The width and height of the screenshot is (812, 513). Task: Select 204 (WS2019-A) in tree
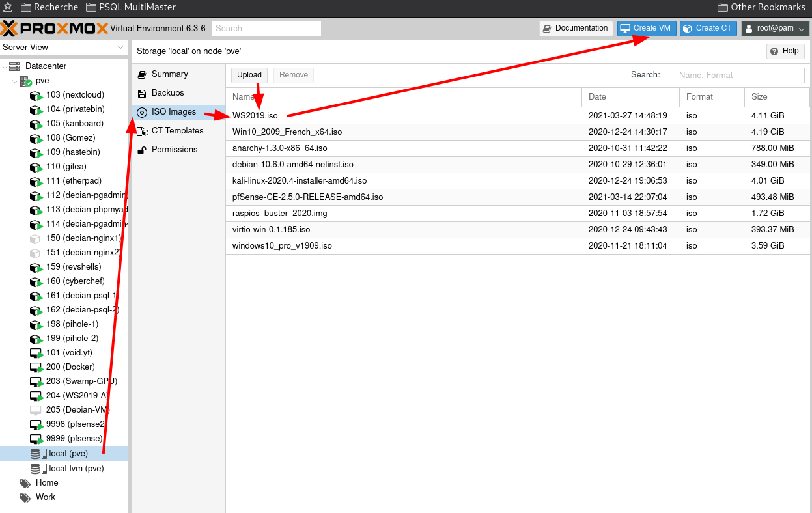(64, 396)
